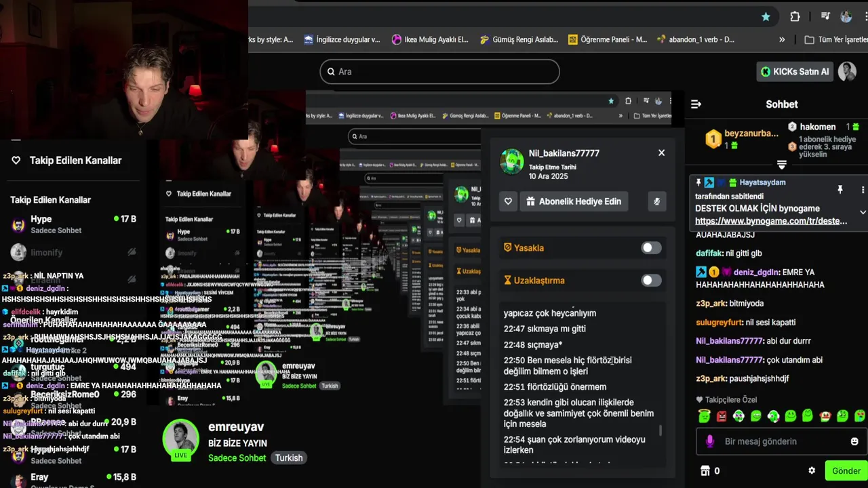Click mute icon in Nil_bakilans77777 card

coord(656,201)
